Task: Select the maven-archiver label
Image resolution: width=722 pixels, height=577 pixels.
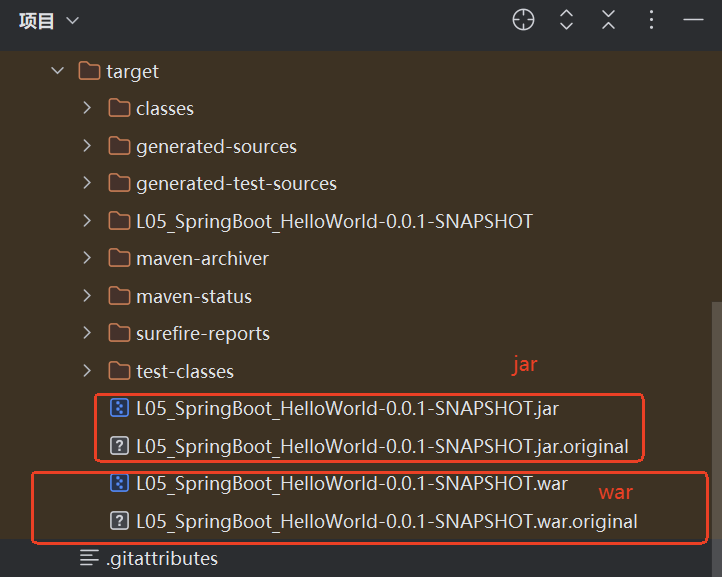Action: click(202, 259)
